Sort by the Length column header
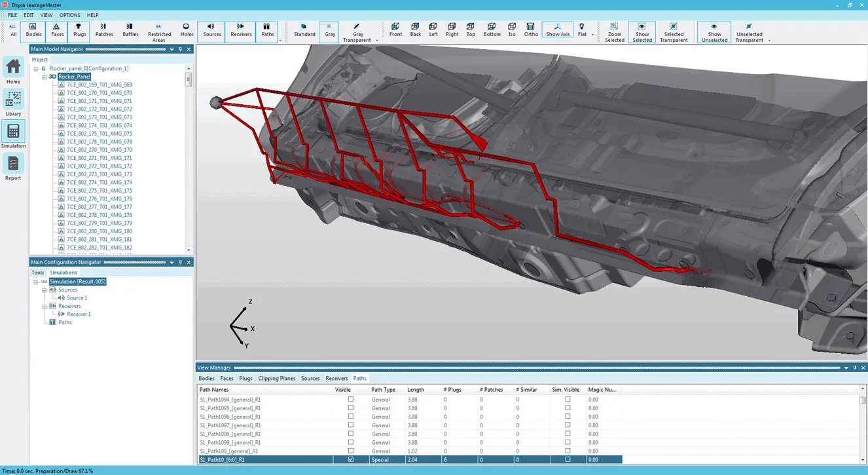The height and width of the screenshot is (475, 868). [422, 389]
